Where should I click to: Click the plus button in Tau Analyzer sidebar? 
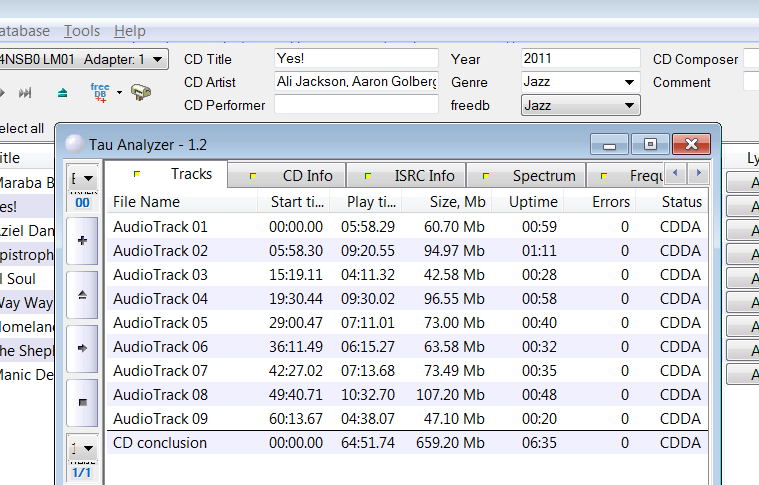tap(82, 241)
